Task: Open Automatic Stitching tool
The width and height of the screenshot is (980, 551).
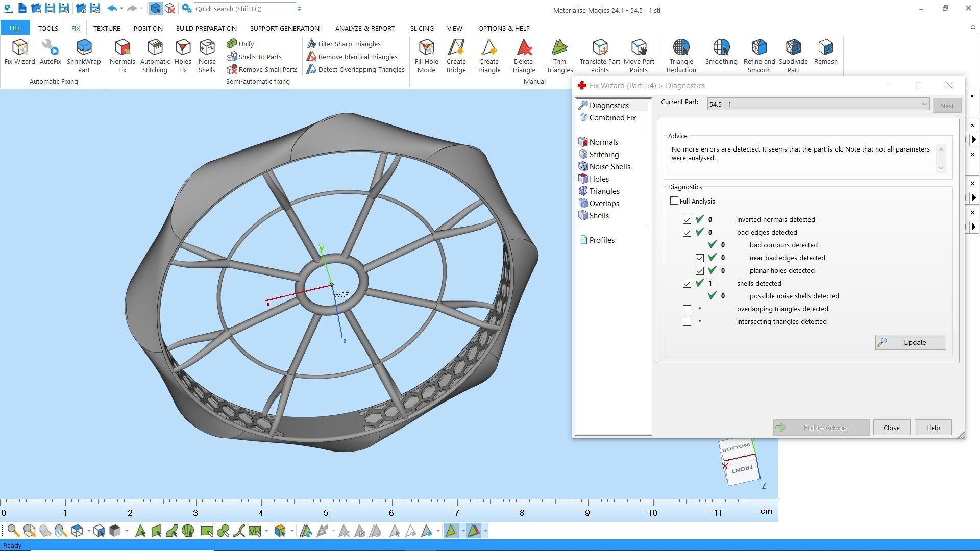Action: [155, 56]
